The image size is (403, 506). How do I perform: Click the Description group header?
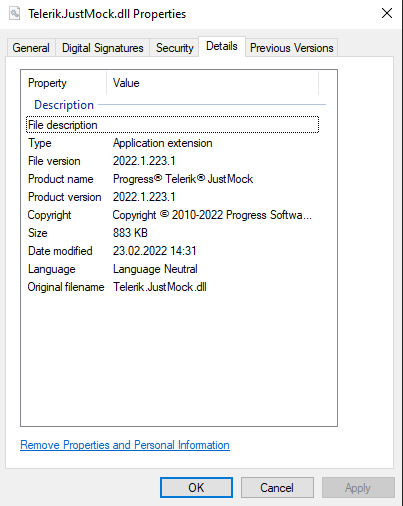[x=64, y=105]
